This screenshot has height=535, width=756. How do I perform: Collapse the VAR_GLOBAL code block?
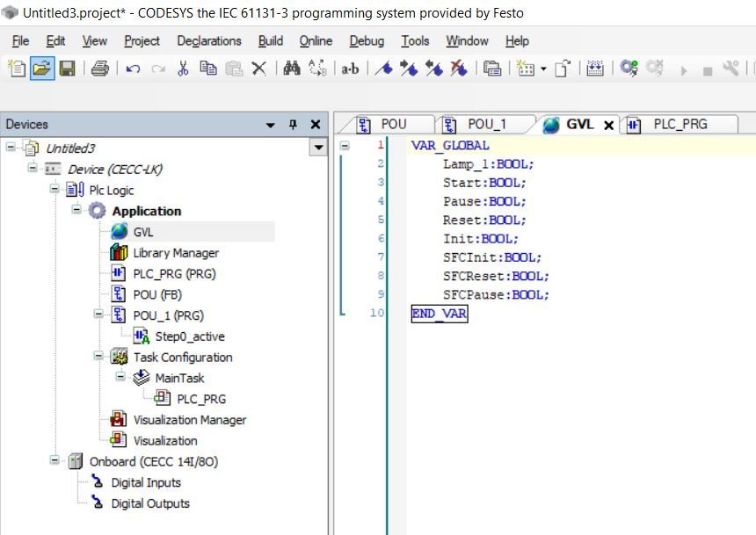pos(345,145)
